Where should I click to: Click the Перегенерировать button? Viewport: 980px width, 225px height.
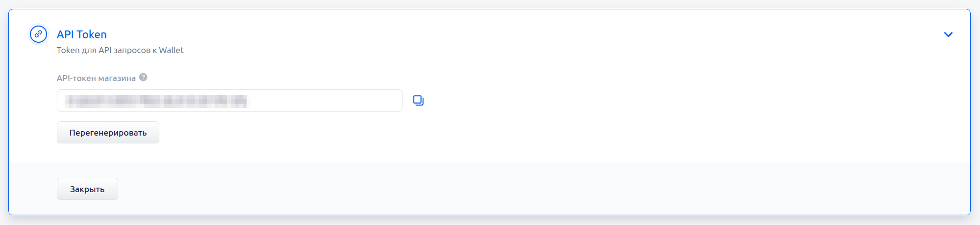108,133
